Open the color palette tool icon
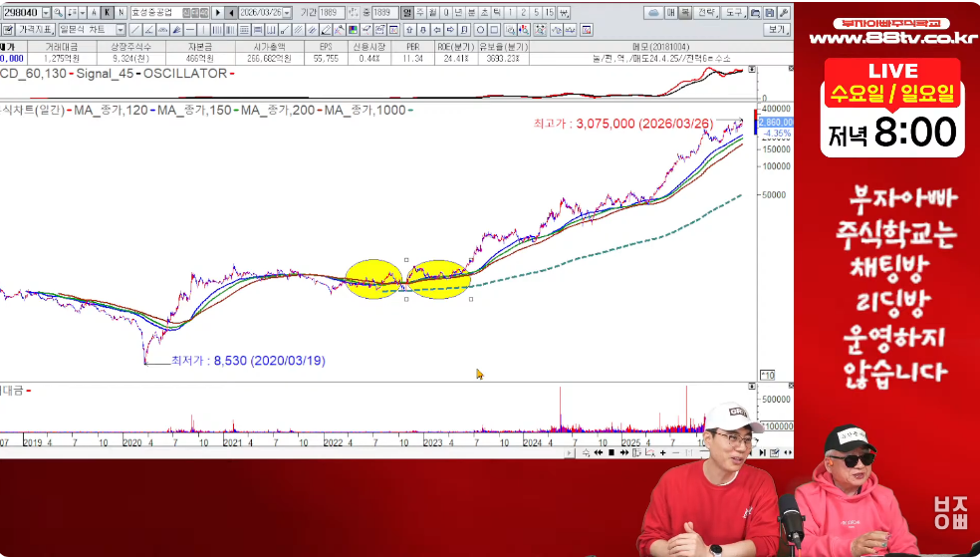980x558 pixels. coord(354,30)
